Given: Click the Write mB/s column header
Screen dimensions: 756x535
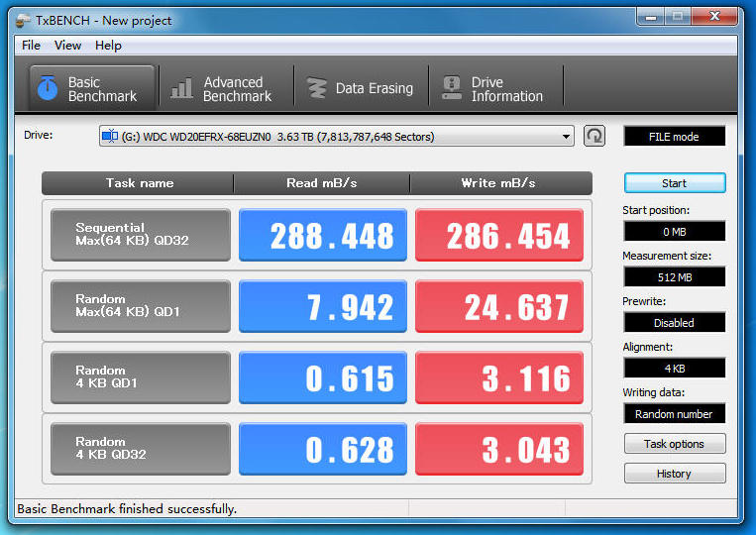Looking at the screenshot, I should tap(500, 183).
